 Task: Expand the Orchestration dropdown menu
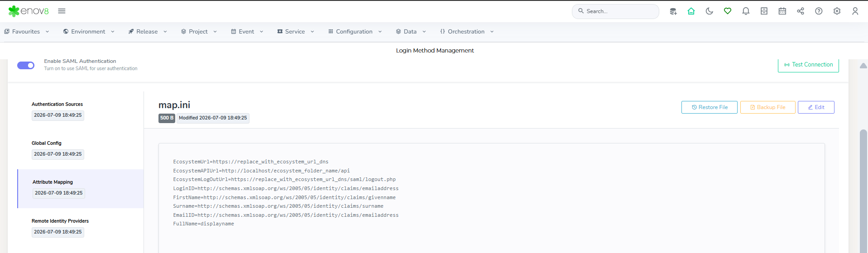tap(467, 32)
